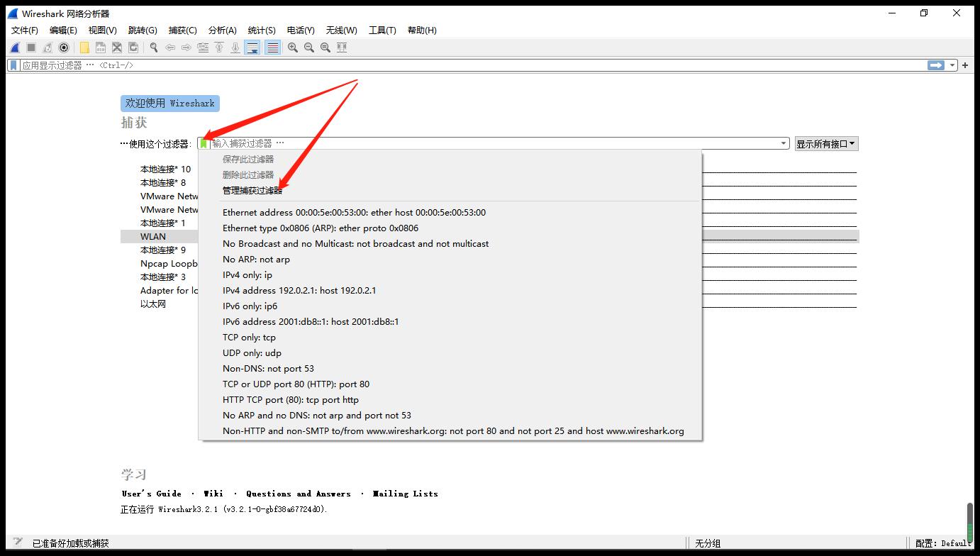
Task: Click the restart current capture icon
Action: [x=48, y=48]
